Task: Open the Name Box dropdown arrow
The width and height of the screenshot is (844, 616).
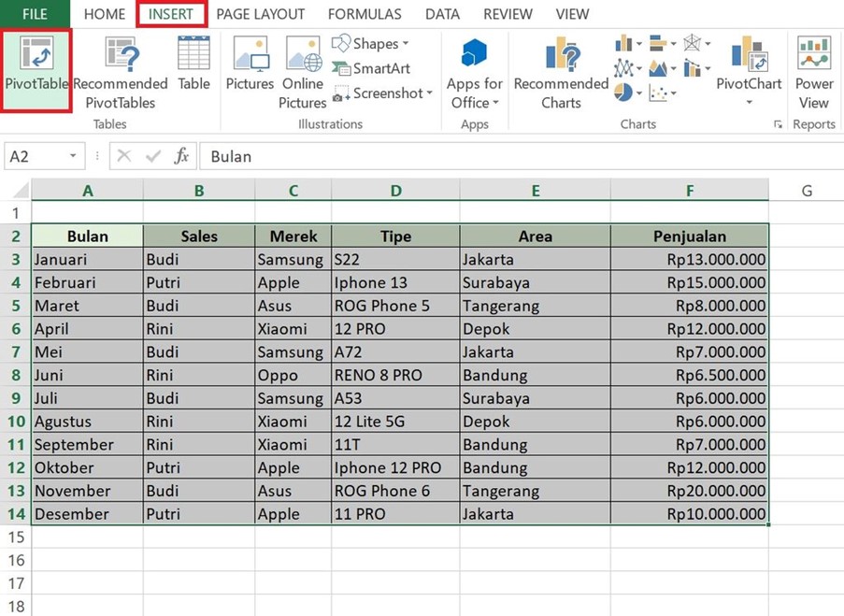Action: (75, 156)
